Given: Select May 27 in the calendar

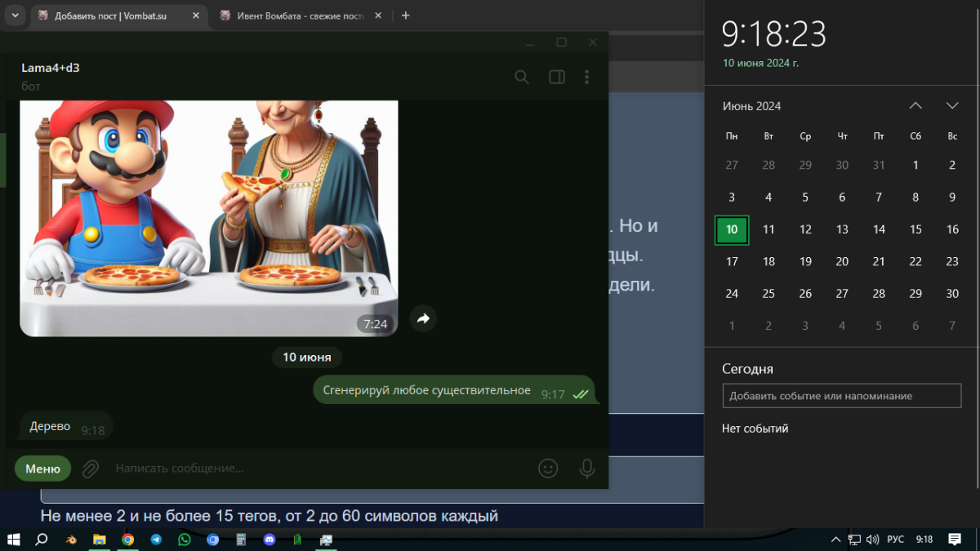Looking at the screenshot, I should click(x=732, y=166).
